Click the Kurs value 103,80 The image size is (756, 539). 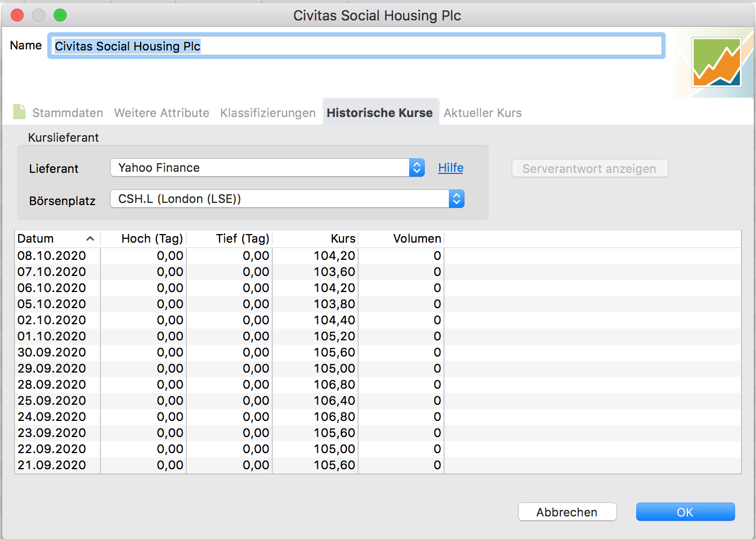click(x=335, y=304)
